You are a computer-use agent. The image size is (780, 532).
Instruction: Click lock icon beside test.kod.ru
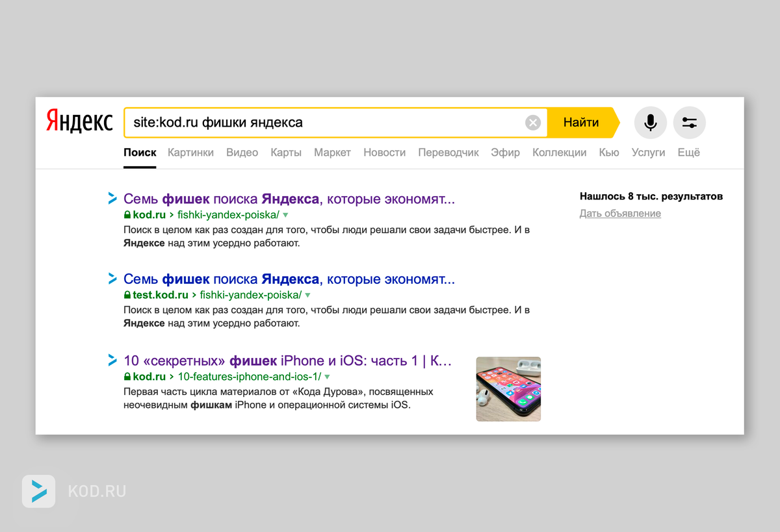[x=127, y=295]
